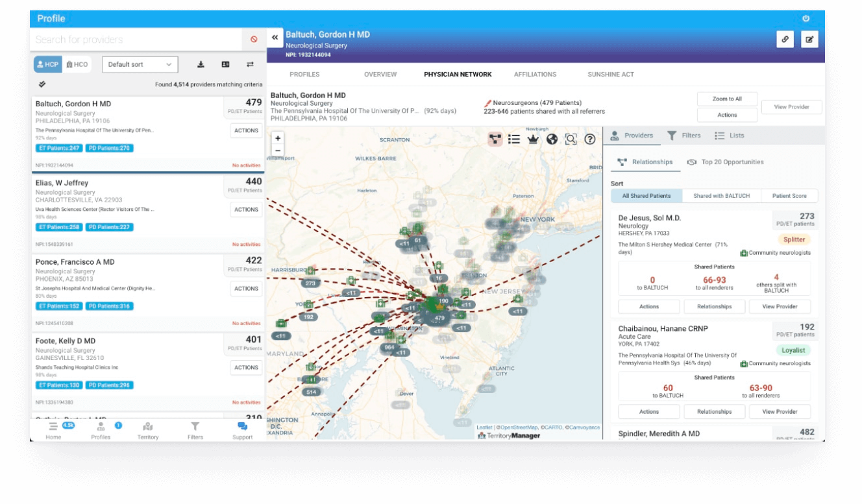Zoom out on the map with the minus button
This screenshot has height=504, width=862.
click(278, 150)
